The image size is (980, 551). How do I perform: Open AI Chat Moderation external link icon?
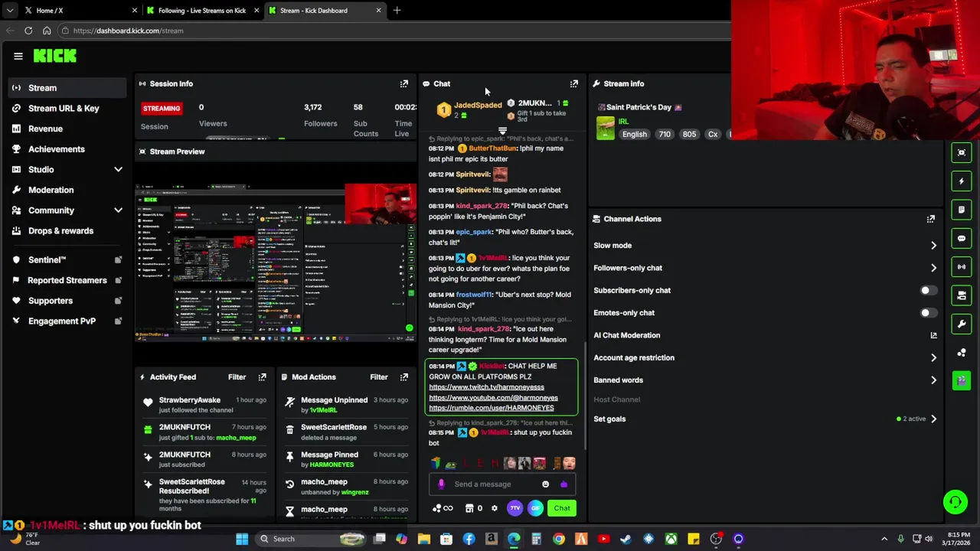pyautogui.click(x=933, y=335)
